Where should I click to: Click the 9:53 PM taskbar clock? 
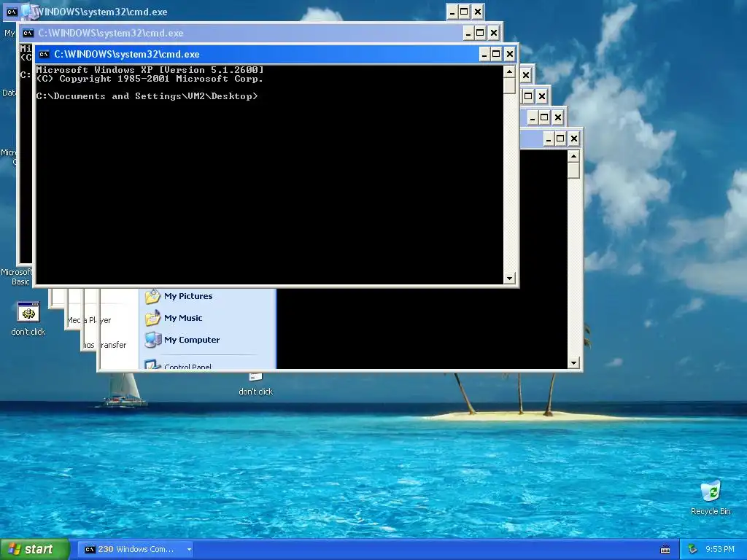(x=720, y=550)
